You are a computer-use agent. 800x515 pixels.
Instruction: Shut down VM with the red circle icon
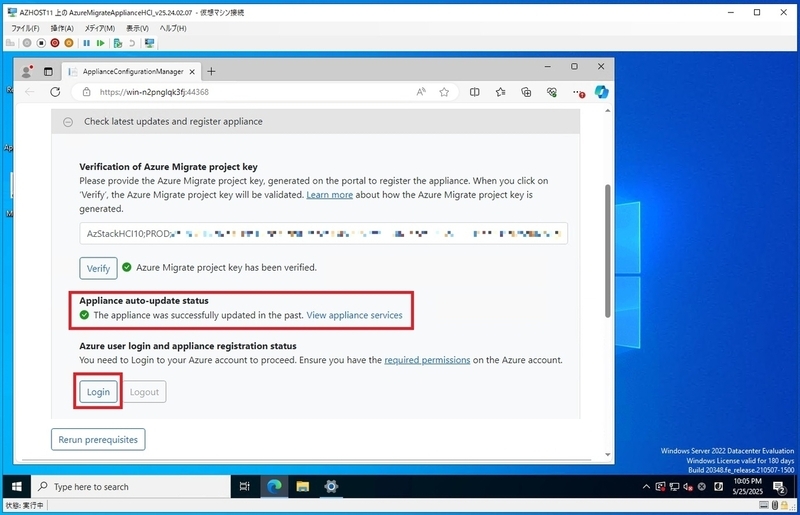click(55, 43)
